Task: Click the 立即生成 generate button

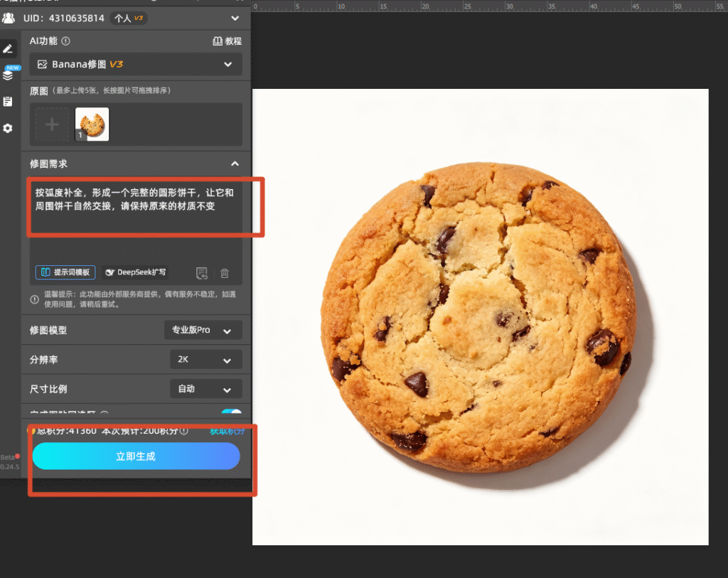Action: click(x=136, y=456)
